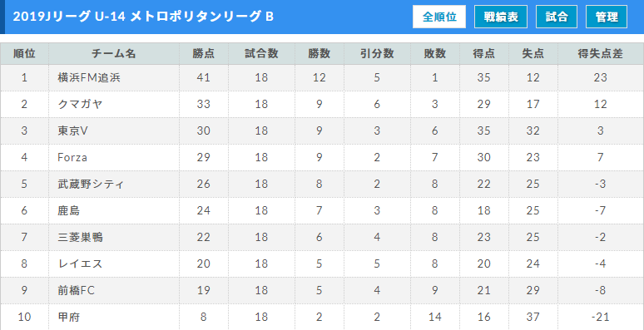The image size is (644, 330).
Task: Click the 東京V team name
Action: click(x=73, y=131)
